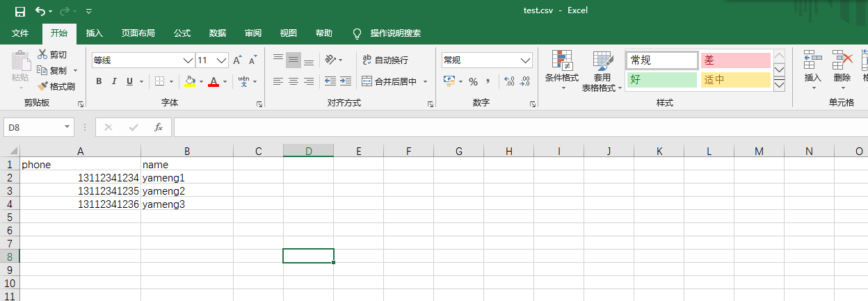Apply the Bad cell style
This screenshot has width=868, height=301.
[x=735, y=60]
